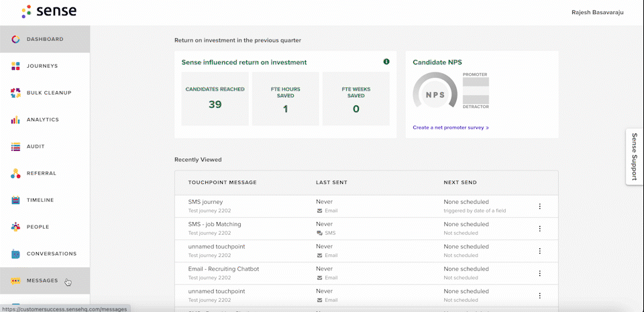Open the Bulk Cleanup sidebar icon
The width and height of the screenshot is (644, 312).
[15, 93]
